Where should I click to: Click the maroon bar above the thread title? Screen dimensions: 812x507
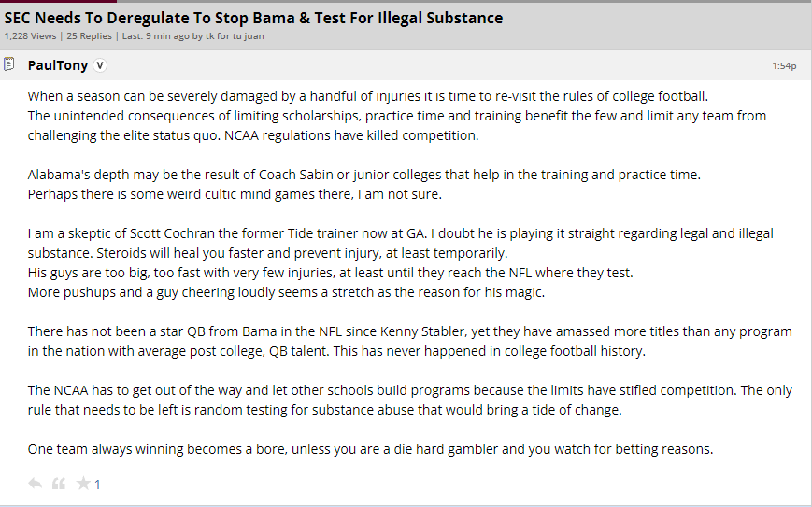click(58, 2)
